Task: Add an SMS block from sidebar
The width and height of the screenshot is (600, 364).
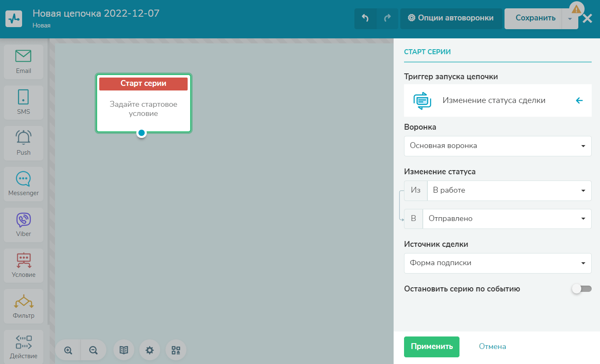Action: [23, 103]
